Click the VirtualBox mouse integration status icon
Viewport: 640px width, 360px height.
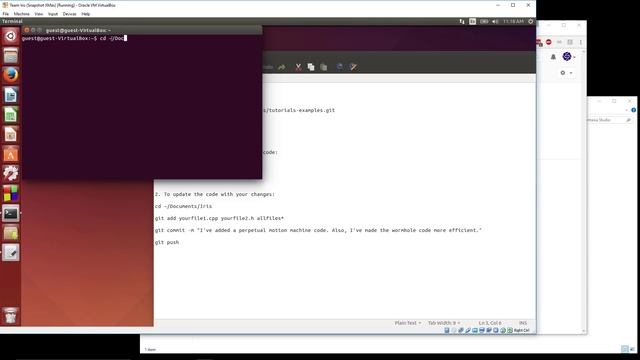tap(503, 330)
